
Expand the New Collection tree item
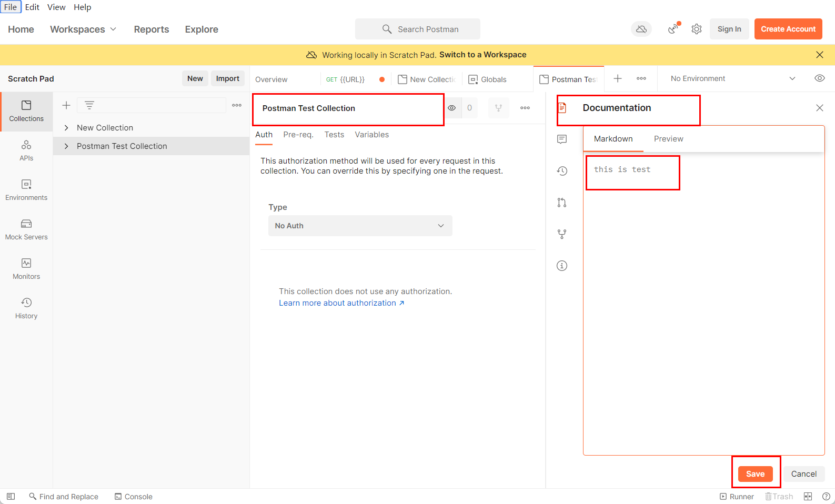pyautogui.click(x=66, y=128)
